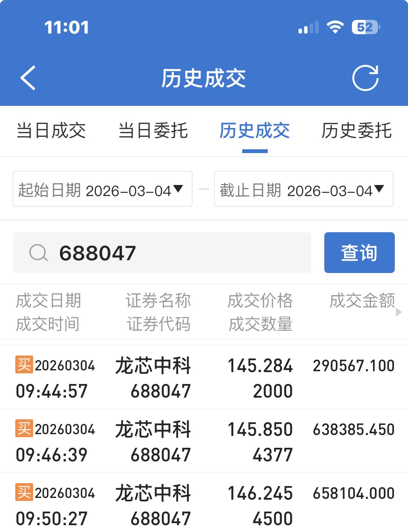This screenshot has width=408, height=532.
Task: Focus the search field containing 688047
Action: 162,253
